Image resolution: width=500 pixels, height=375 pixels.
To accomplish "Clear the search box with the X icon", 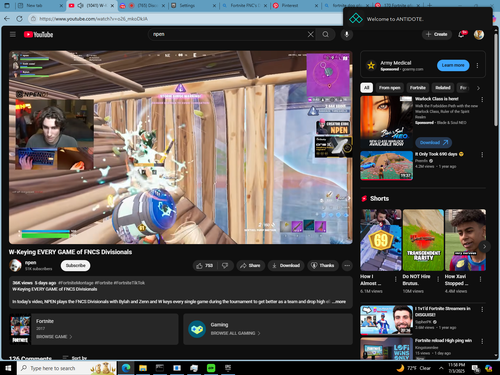I will pos(310,34).
